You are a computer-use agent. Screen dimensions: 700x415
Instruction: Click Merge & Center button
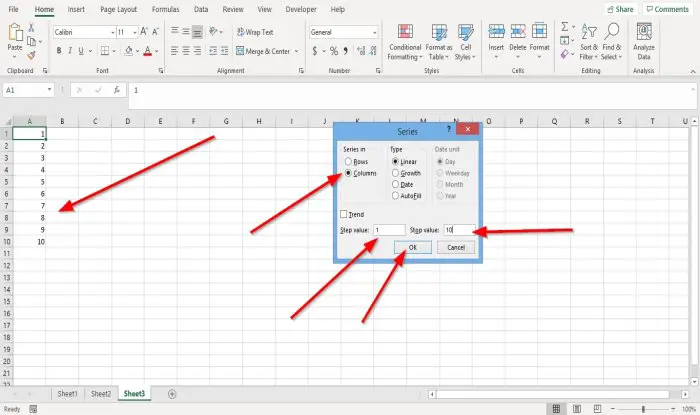pyautogui.click(x=263, y=51)
